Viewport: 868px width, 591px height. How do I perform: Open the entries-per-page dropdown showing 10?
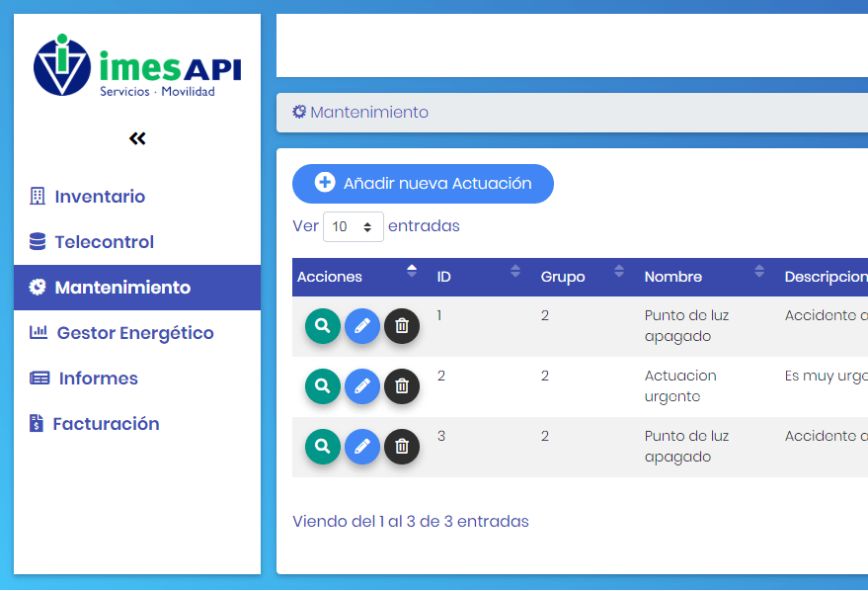point(353,226)
